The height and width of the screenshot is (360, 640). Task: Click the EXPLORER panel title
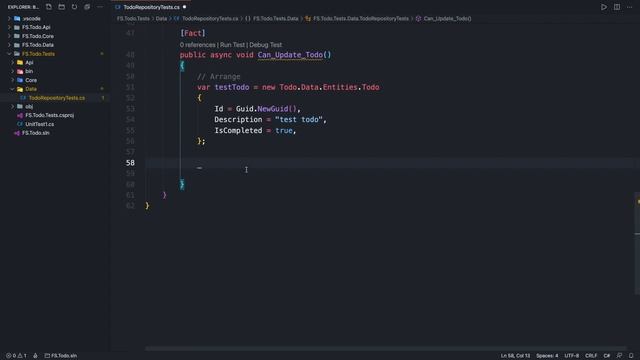(x=23, y=7)
